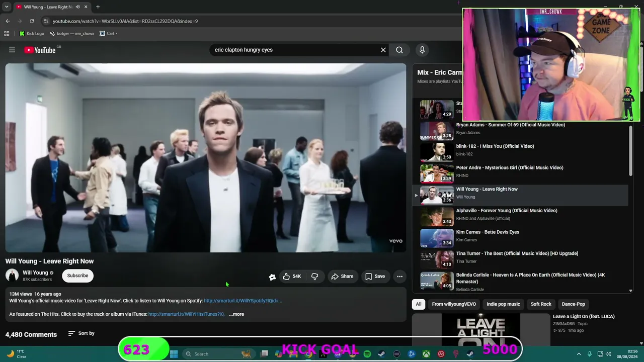Play Tina Turner The Best thumbnail
644x362 pixels.
[x=437, y=259]
